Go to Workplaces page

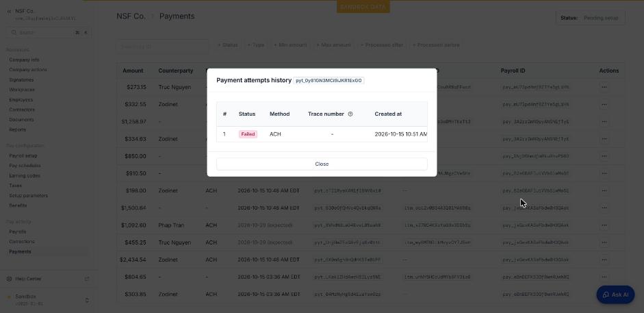22,90
